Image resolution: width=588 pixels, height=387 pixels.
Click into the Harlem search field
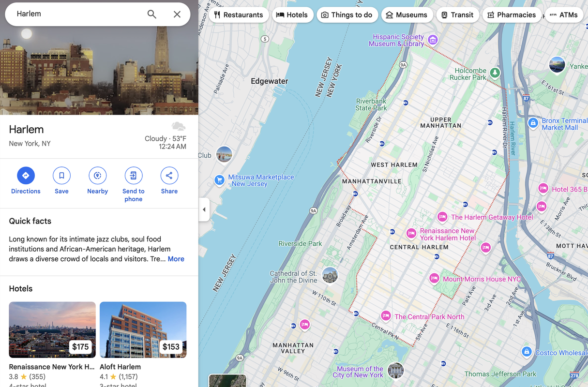77,14
